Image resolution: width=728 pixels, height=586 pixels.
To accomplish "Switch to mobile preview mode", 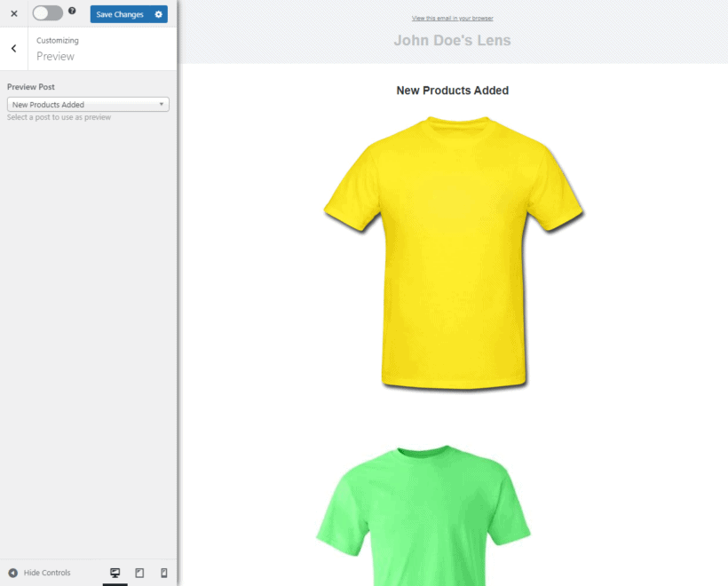I will pos(163,573).
